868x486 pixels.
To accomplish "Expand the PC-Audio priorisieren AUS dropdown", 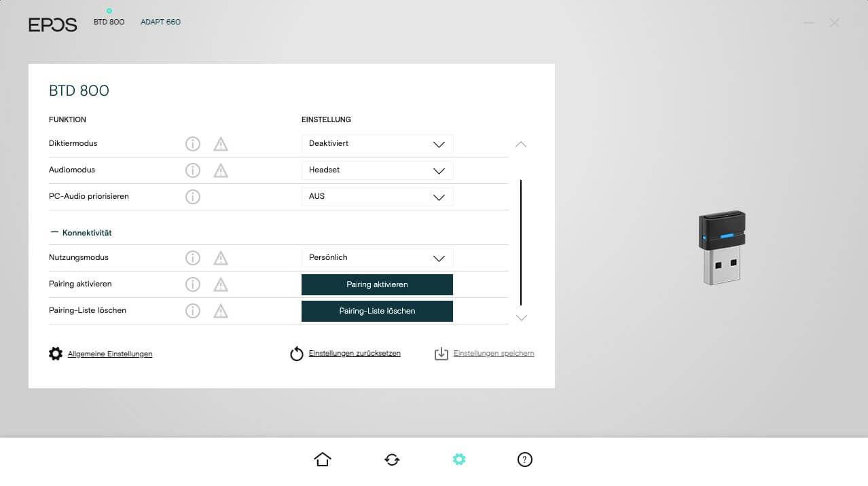I will pos(377,197).
